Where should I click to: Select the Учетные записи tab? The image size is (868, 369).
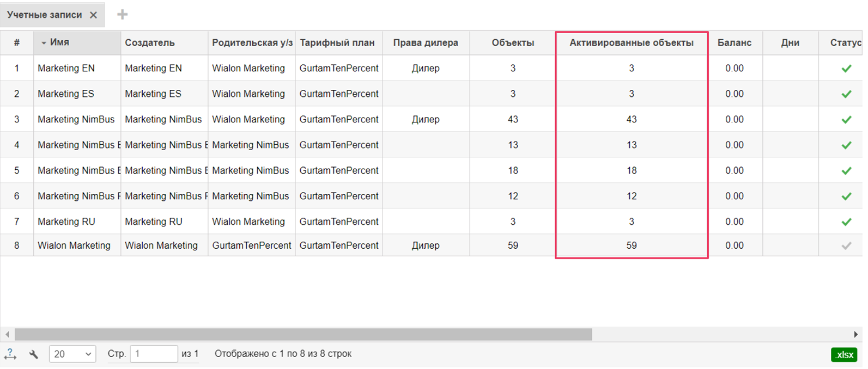[x=45, y=15]
